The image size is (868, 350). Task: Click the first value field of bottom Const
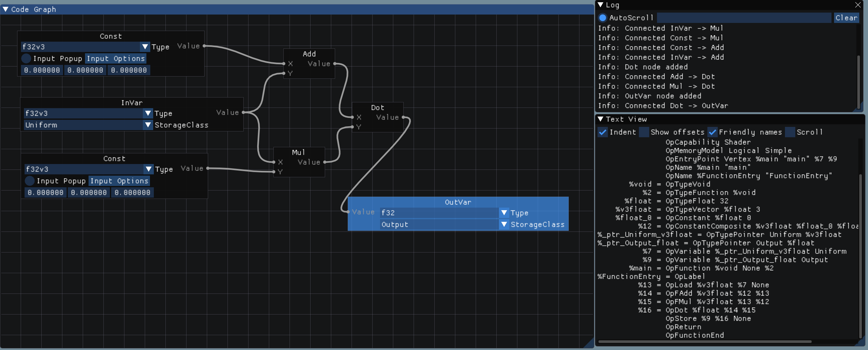point(46,192)
